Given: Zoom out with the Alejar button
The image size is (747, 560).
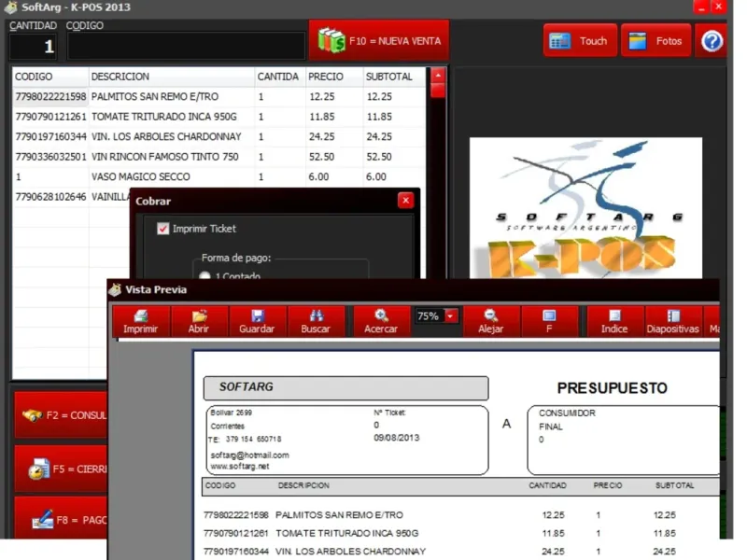Looking at the screenshot, I should (x=491, y=321).
